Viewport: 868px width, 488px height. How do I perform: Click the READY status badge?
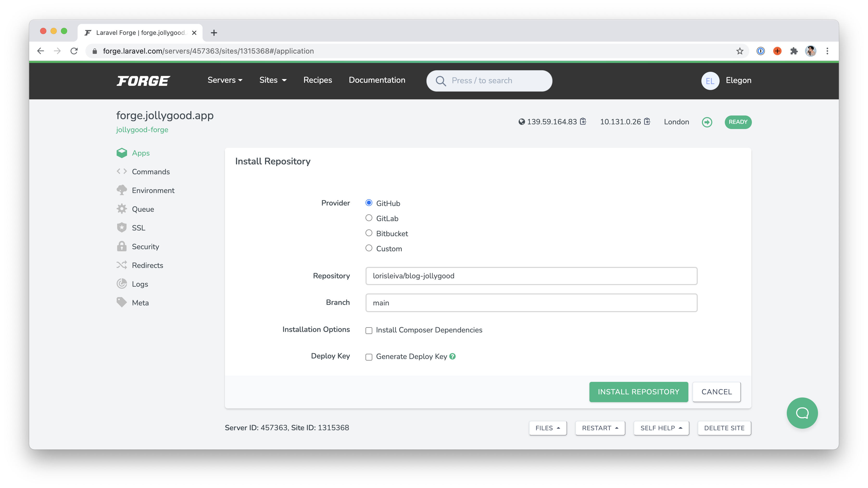(x=738, y=122)
